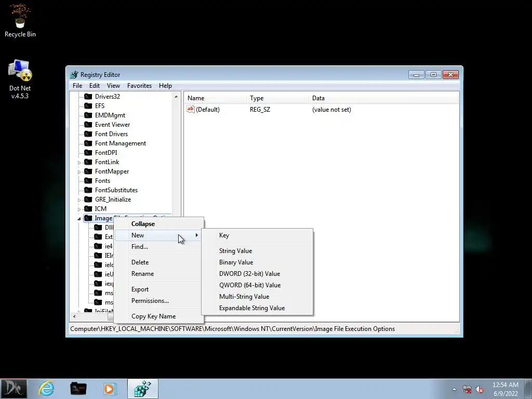Screen dimensions: 532x399
Task: Open the Edit menu
Action: point(95,86)
